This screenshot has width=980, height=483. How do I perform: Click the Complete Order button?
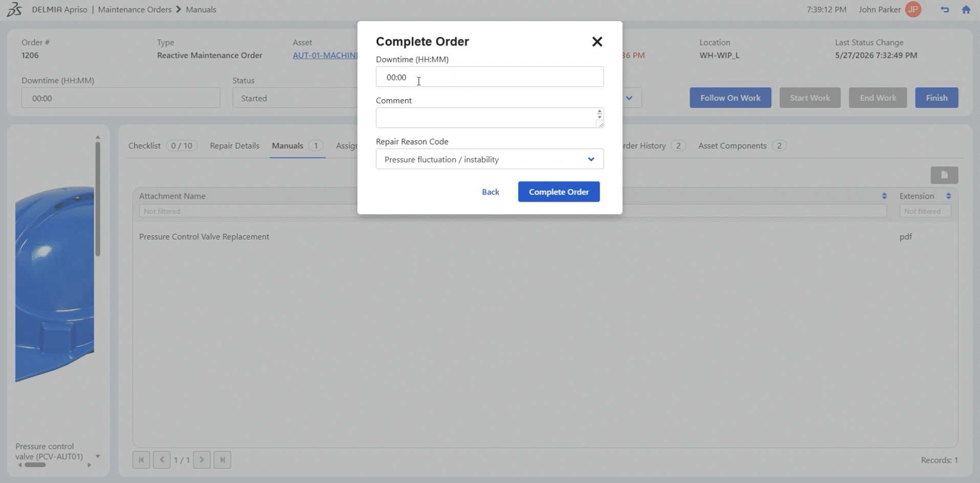pyautogui.click(x=559, y=192)
